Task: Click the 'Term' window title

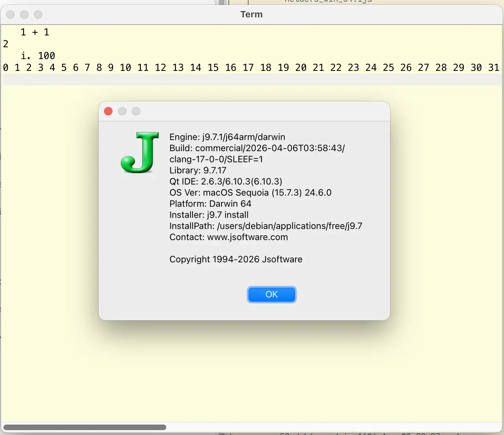Action: tap(252, 14)
